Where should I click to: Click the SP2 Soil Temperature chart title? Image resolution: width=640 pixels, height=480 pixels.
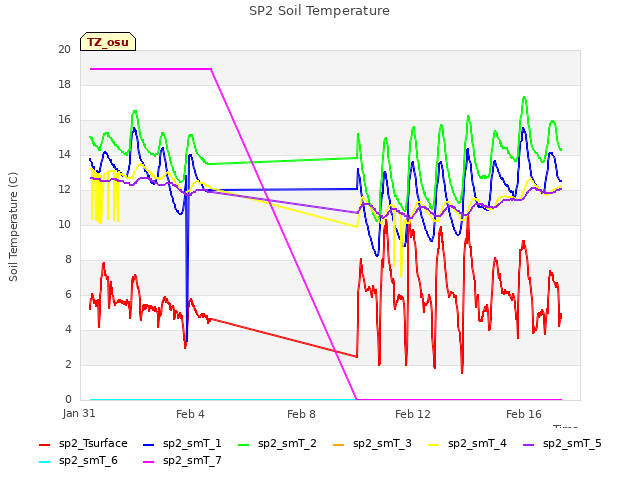point(319,11)
